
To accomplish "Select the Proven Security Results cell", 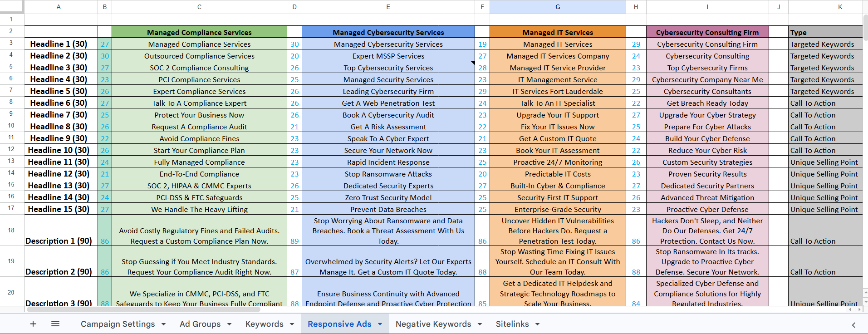I will pos(707,173).
